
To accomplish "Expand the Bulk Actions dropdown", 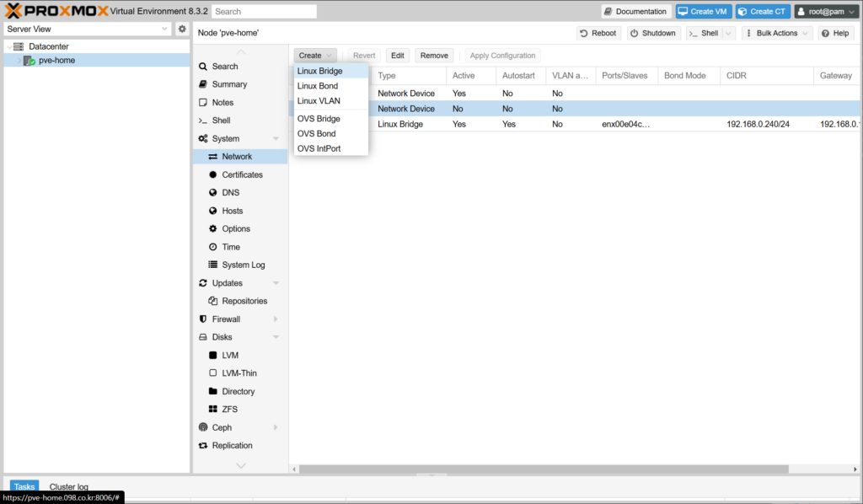I will click(x=777, y=33).
